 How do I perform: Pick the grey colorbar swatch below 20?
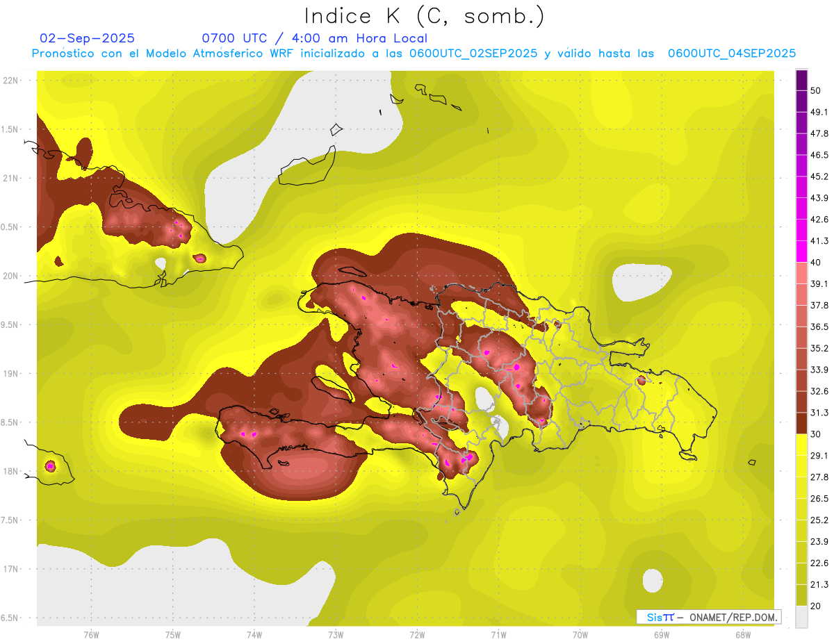802,616
